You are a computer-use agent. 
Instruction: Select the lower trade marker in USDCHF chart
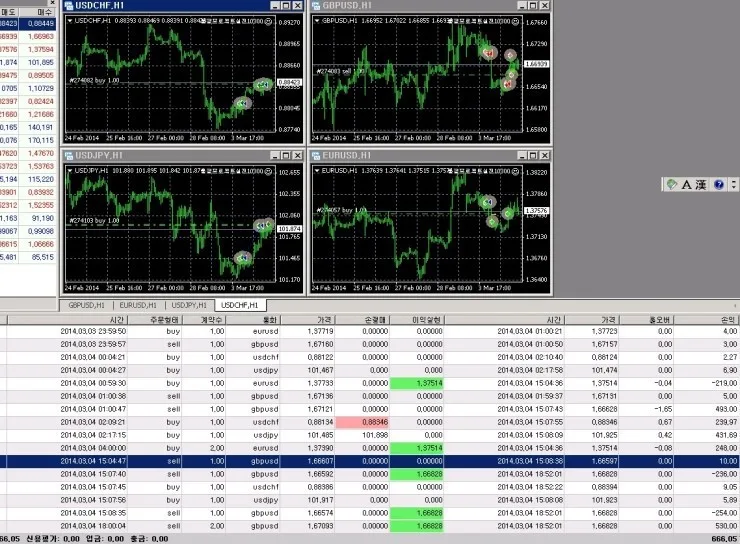click(x=242, y=103)
